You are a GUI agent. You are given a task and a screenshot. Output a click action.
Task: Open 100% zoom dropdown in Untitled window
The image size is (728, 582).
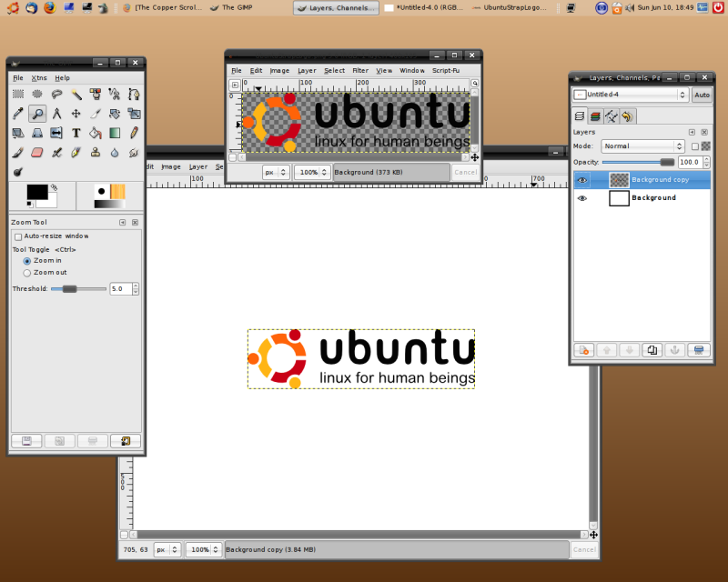[x=204, y=549]
